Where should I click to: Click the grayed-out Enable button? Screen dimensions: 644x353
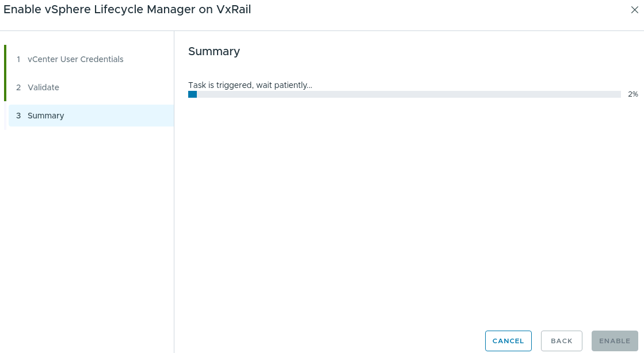pyautogui.click(x=614, y=340)
